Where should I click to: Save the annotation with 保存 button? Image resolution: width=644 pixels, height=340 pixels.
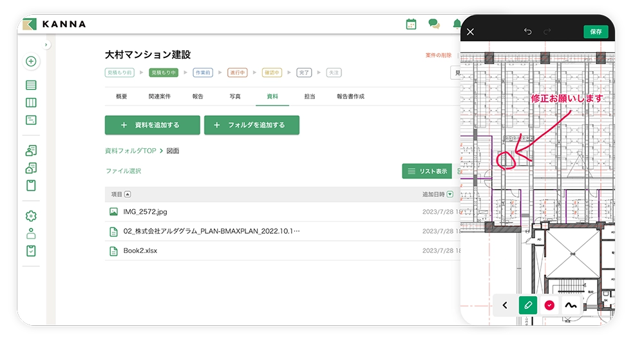tap(596, 32)
